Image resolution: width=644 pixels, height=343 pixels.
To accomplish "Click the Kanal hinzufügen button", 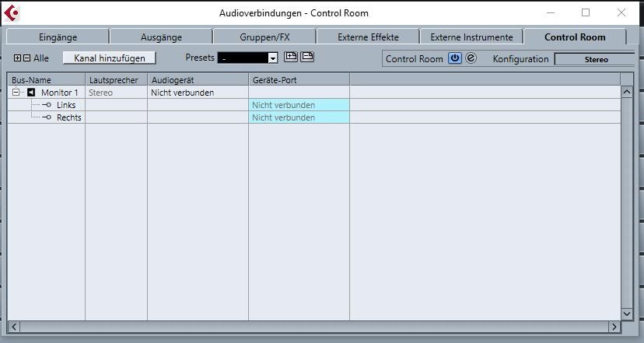I will (x=109, y=58).
